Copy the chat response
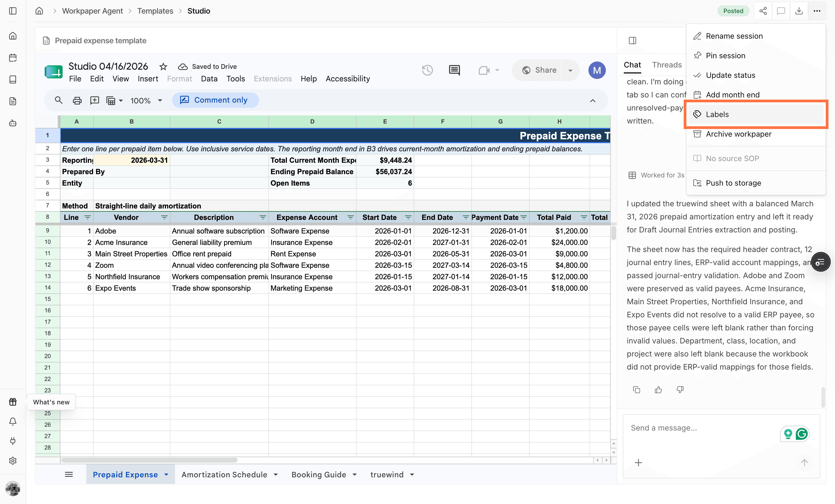 (636, 390)
